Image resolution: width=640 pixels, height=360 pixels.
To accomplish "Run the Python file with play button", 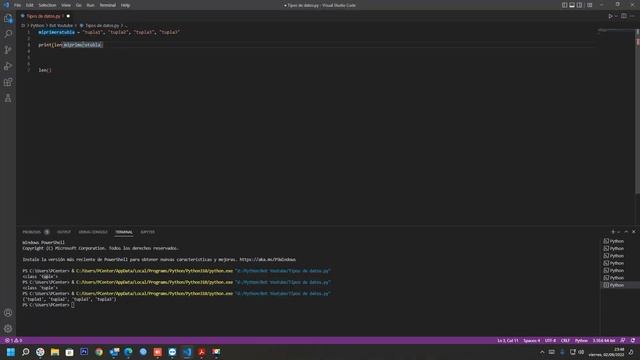I will point(610,16).
